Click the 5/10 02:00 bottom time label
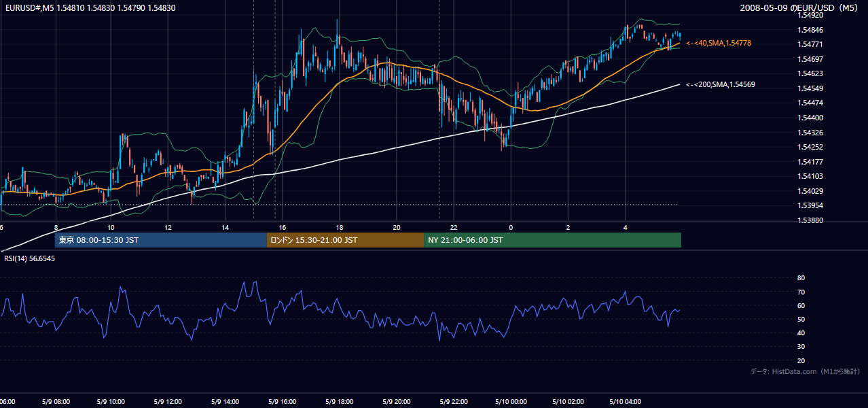Viewport: 868px width, 408px height. 568,402
